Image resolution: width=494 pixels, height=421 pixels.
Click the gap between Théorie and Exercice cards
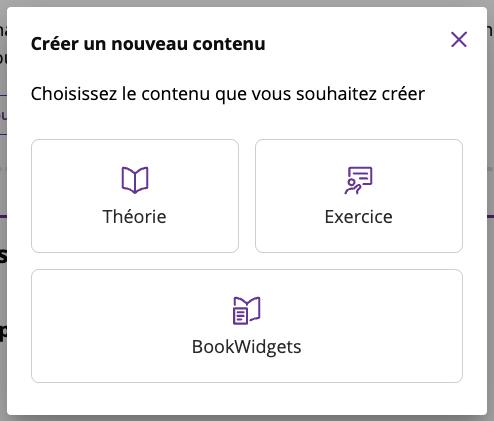(247, 196)
